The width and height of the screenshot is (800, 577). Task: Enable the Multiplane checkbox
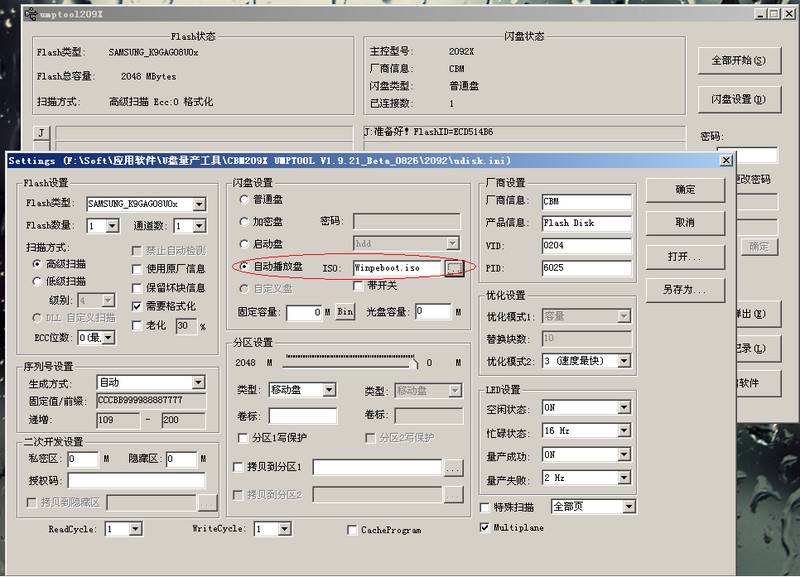click(485, 527)
